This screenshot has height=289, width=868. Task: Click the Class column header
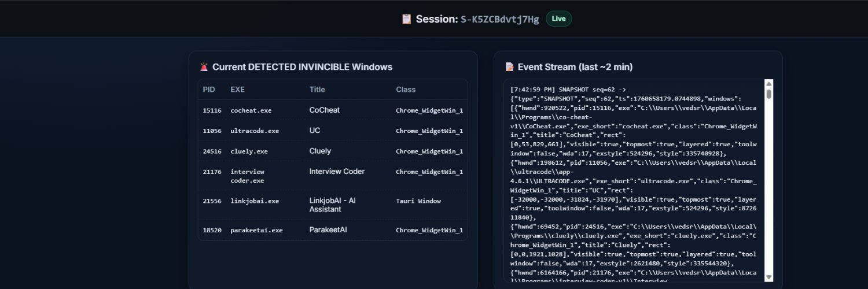(x=406, y=90)
